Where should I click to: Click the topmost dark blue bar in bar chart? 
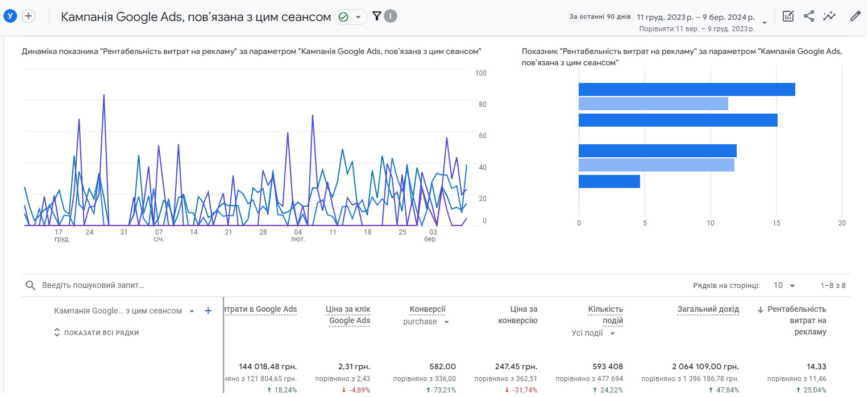point(687,90)
